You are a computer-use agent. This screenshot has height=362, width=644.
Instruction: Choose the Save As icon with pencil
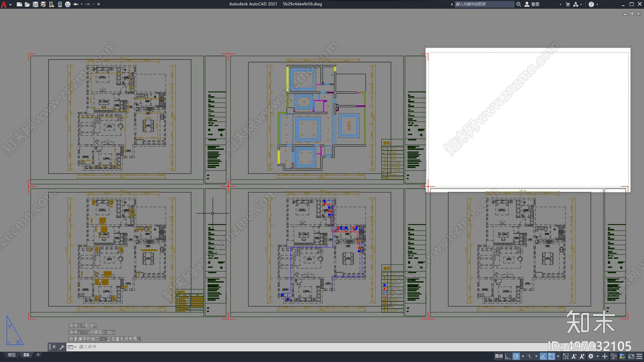coord(43,4)
